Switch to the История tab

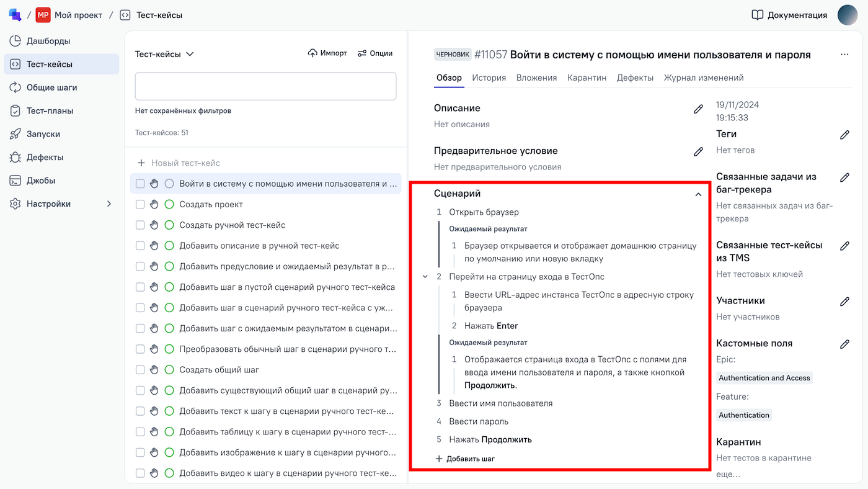pos(489,78)
